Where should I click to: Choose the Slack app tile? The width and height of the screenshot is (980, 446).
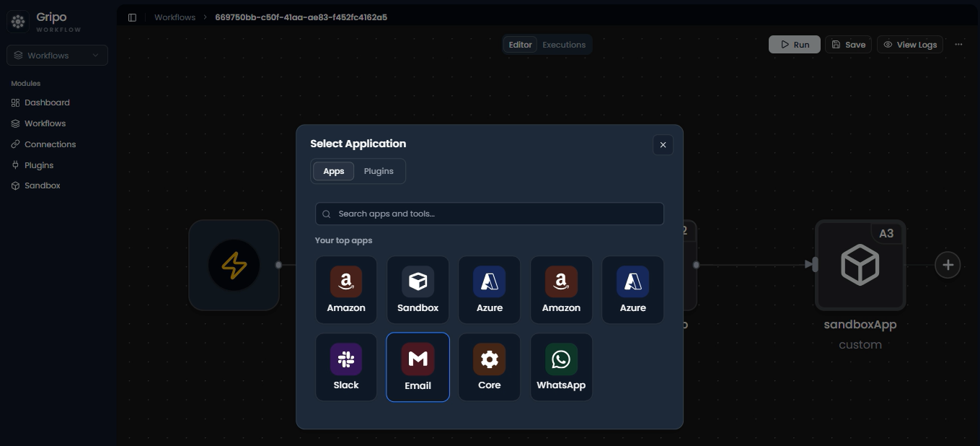[x=346, y=367]
